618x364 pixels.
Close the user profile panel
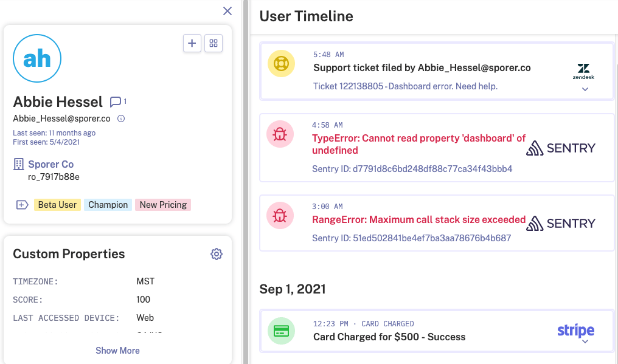227,11
